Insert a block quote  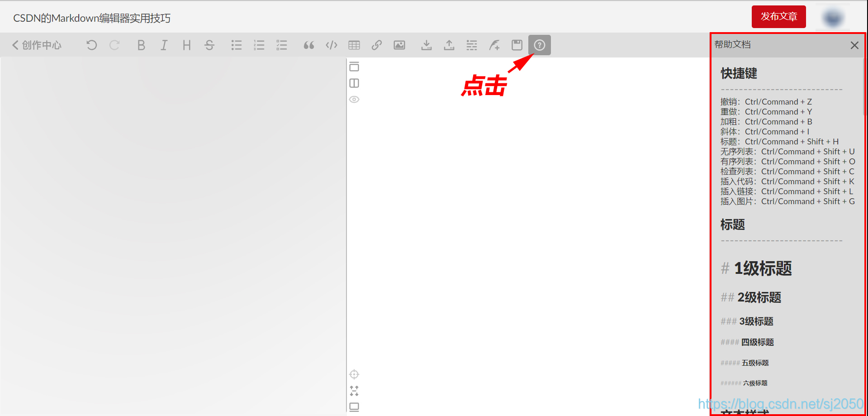point(309,45)
